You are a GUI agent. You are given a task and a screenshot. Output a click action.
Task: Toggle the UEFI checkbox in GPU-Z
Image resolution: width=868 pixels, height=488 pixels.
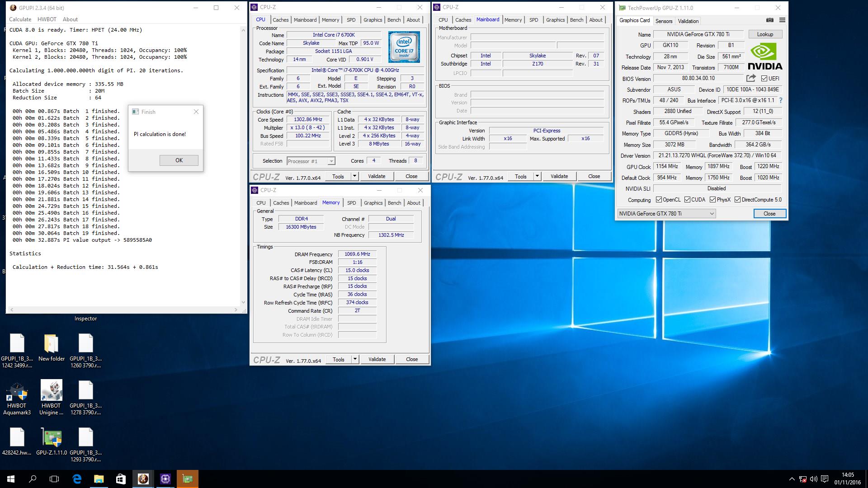point(764,78)
